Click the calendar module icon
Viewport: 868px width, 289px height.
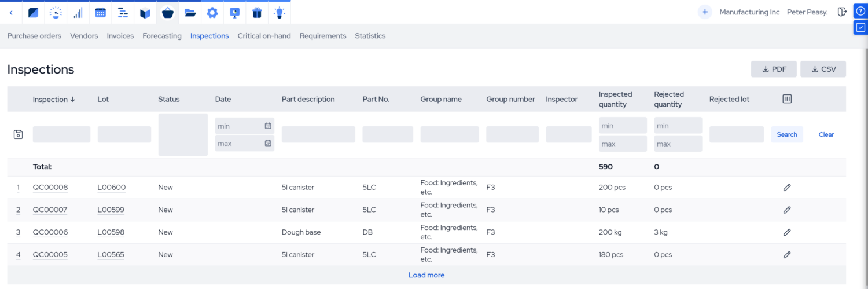(x=100, y=12)
